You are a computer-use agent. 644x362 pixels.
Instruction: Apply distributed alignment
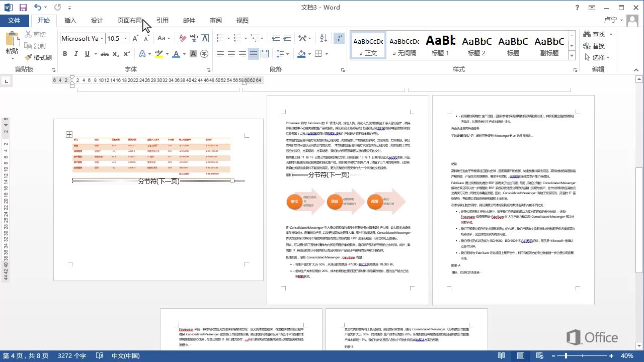tap(265, 54)
